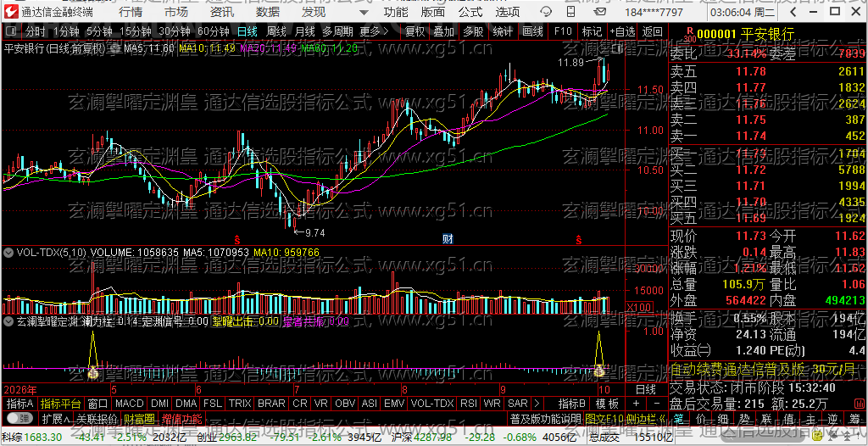Open F10 company info
The width and height of the screenshot is (868, 446).
[563, 32]
